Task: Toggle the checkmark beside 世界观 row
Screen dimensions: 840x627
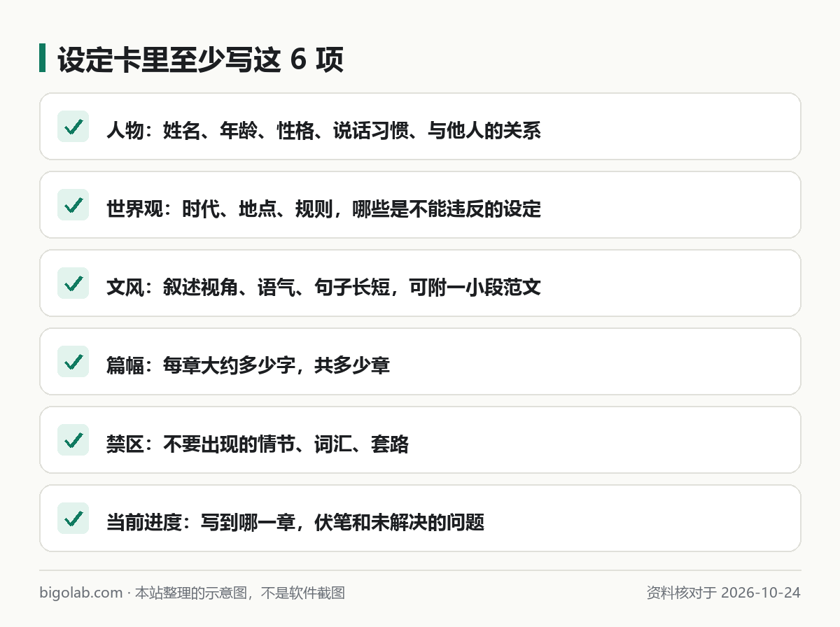Action: pyautogui.click(x=73, y=205)
